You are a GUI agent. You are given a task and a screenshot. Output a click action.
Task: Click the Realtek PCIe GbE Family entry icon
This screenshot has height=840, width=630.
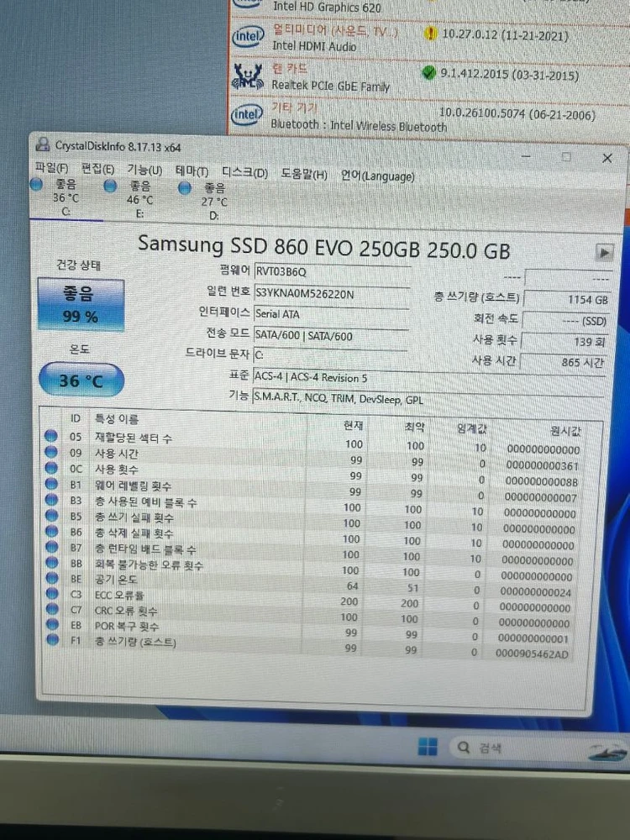[247, 76]
